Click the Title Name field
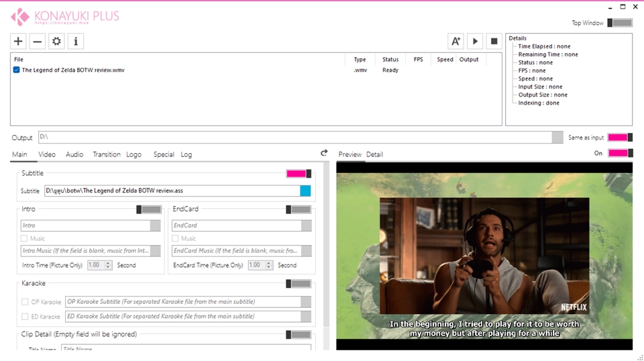The width and height of the screenshot is (644, 361). (x=186, y=348)
